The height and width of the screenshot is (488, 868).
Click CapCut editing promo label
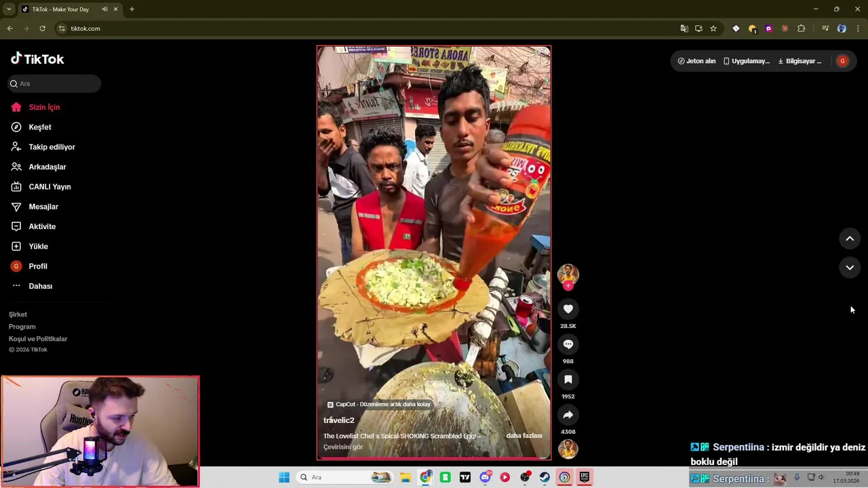click(x=378, y=405)
